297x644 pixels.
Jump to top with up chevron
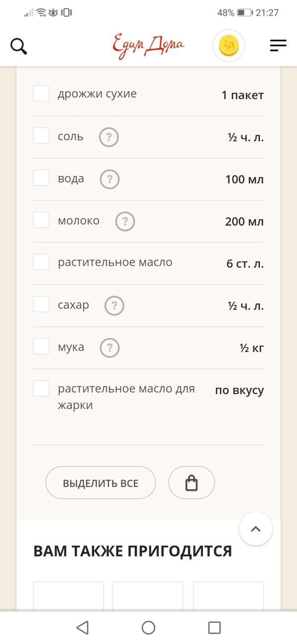click(255, 529)
